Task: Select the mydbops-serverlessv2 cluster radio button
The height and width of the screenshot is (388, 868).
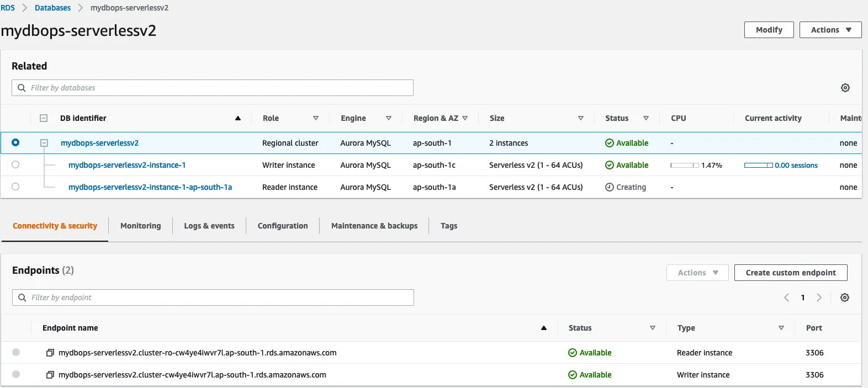Action: [15, 142]
